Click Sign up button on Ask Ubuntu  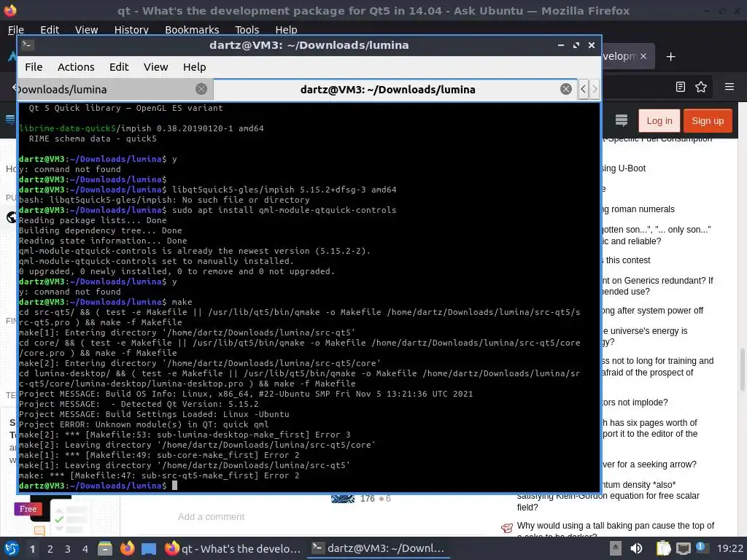point(708,121)
